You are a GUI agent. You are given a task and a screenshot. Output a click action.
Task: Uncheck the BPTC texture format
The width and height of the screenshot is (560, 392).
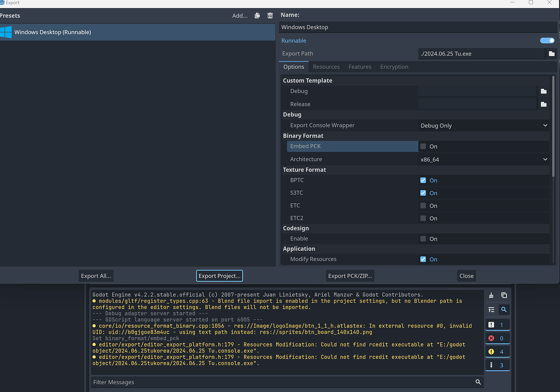[x=423, y=180]
